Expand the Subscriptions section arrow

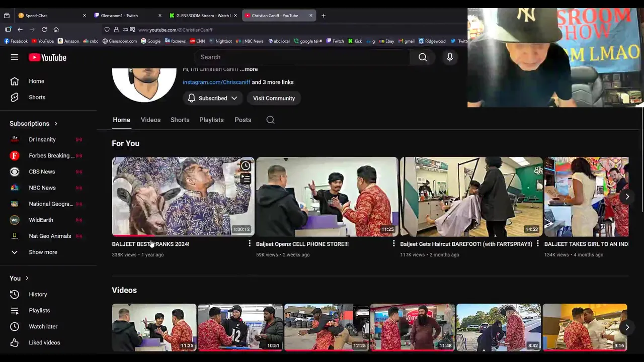click(56, 124)
